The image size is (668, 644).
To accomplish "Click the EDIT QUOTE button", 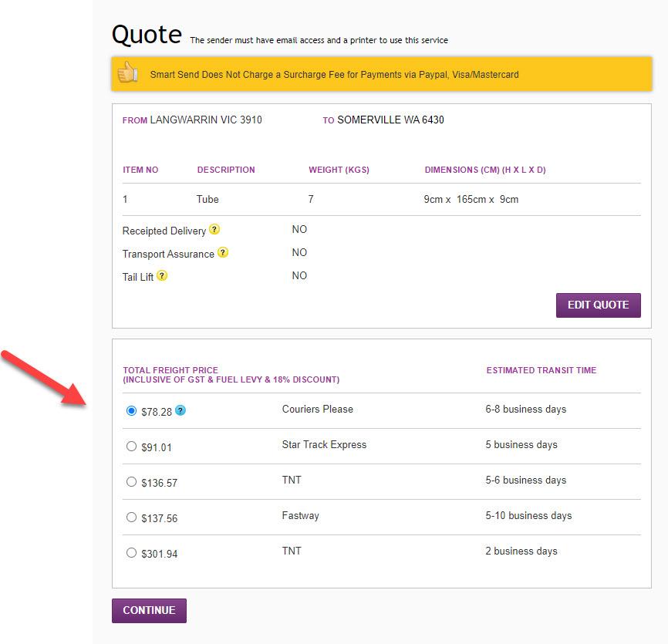I will (598, 305).
